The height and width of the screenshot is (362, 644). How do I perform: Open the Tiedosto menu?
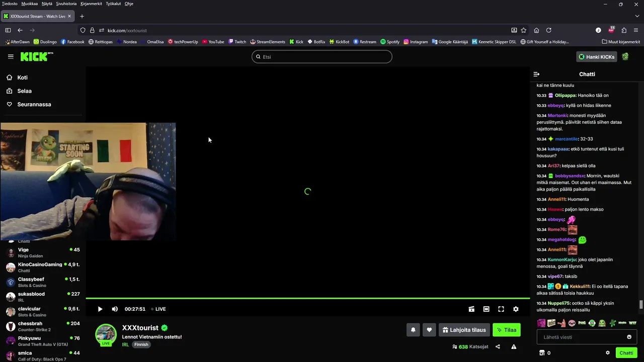(x=10, y=4)
